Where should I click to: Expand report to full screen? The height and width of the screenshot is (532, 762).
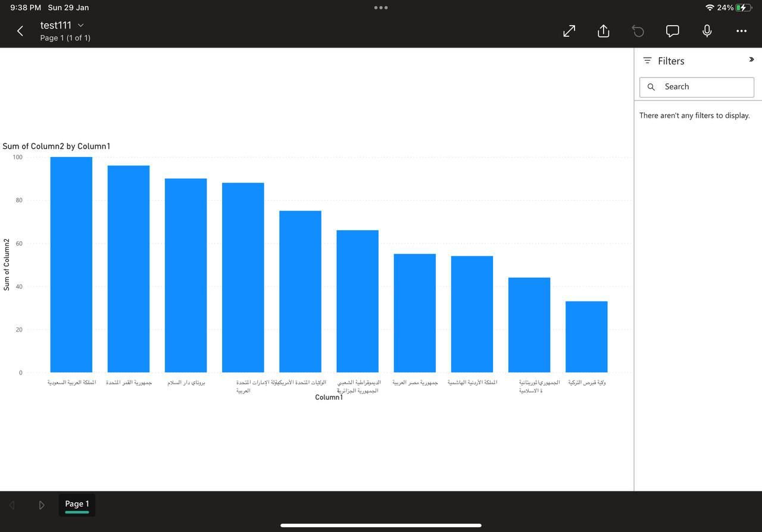point(569,31)
